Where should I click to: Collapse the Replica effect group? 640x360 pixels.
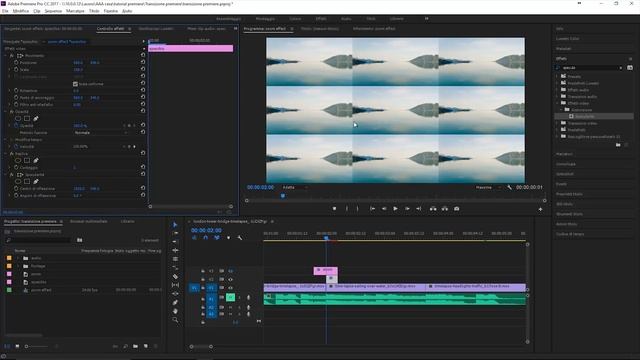pos(6,153)
